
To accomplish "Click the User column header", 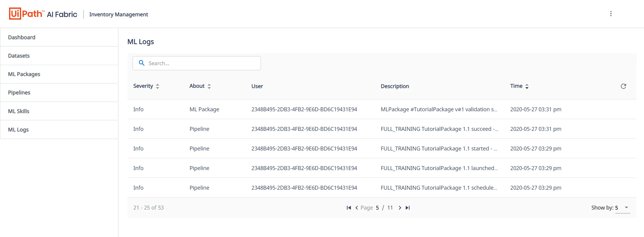I will [257, 86].
